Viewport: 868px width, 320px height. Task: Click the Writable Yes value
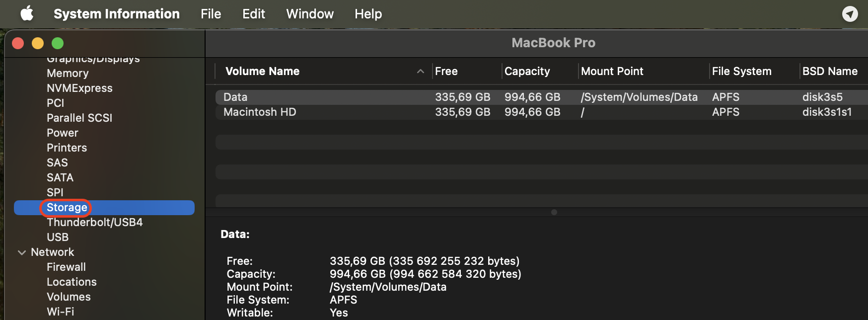tap(339, 313)
